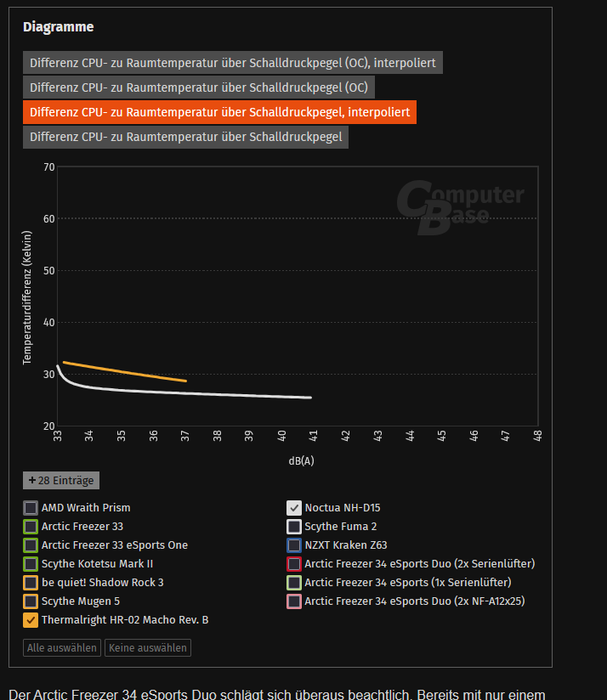
Task: Select the 'Schalldruckpegel (OC), interpoliert' diagram tab
Action: pos(233,63)
